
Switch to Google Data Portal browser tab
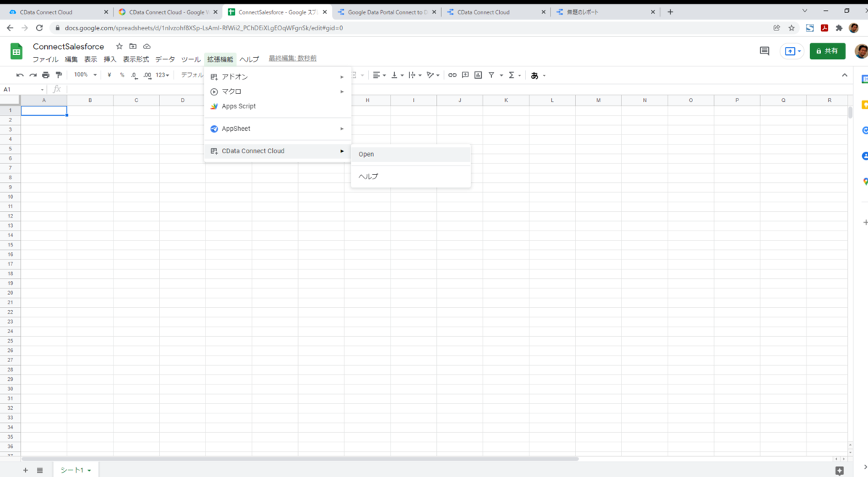click(387, 12)
